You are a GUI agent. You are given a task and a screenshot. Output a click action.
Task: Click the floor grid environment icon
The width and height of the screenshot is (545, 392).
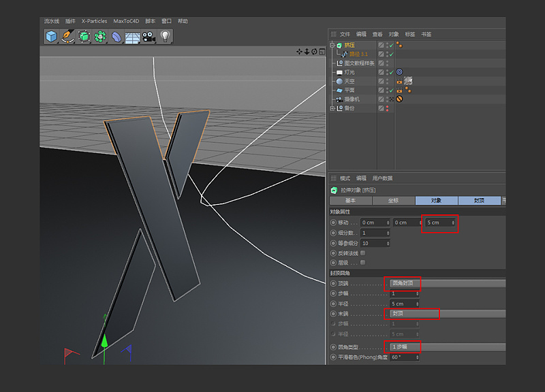(x=133, y=36)
